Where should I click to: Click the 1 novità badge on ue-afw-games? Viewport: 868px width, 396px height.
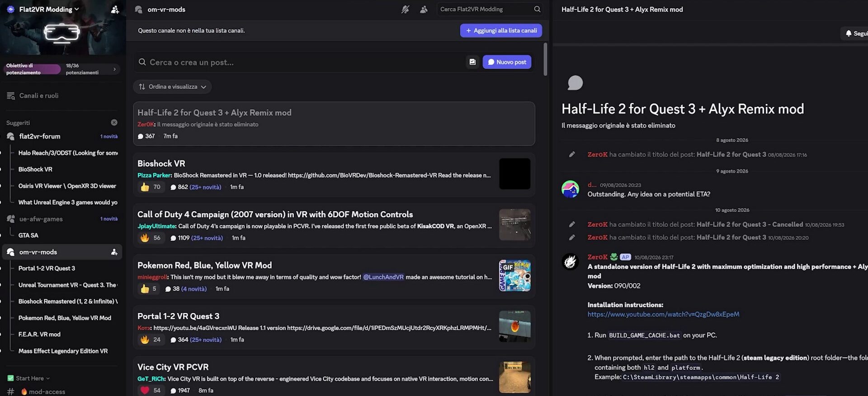point(109,219)
